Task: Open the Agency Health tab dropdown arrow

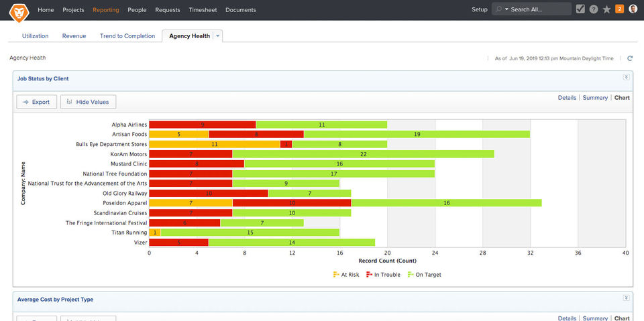Action: 217,36
